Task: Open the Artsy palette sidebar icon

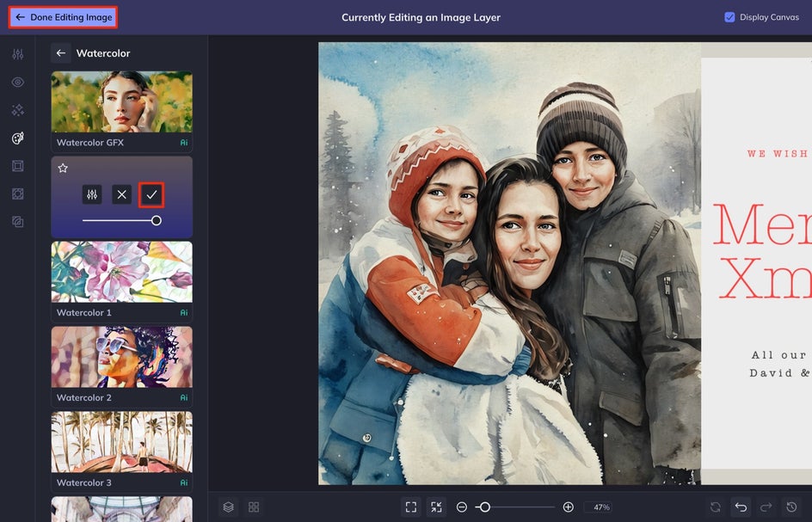Action: click(x=17, y=138)
